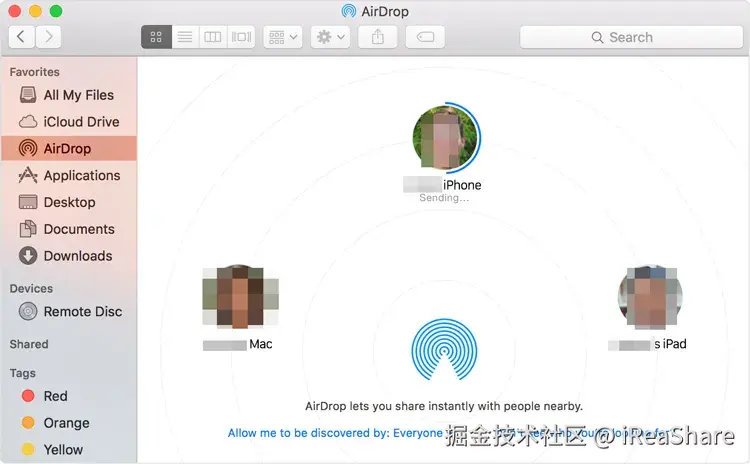This screenshot has height=464, width=750.
Task: Switch to icon view
Action: [156, 37]
